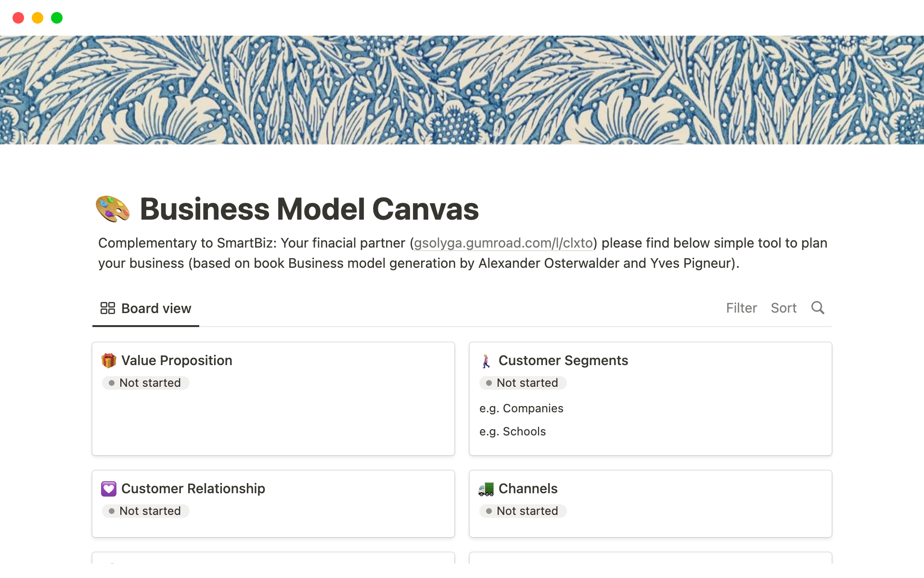This screenshot has width=924, height=578.
Task: Toggle Channels' Not started status
Action: [523, 511]
